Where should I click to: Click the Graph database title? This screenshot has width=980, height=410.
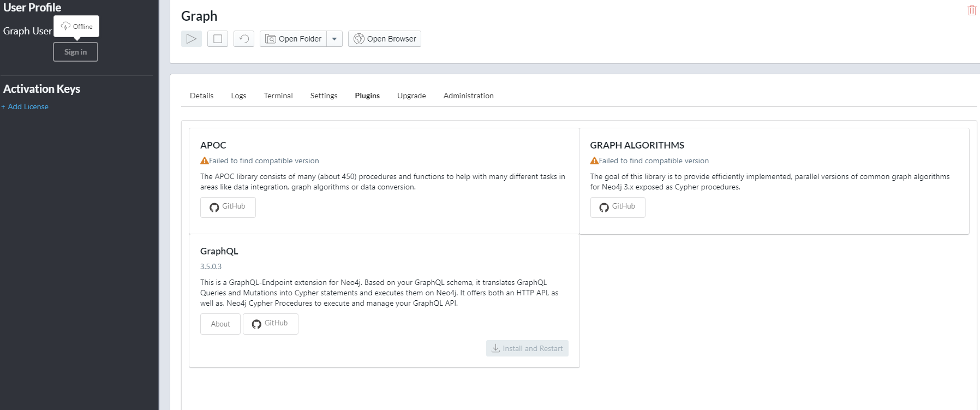point(199,16)
